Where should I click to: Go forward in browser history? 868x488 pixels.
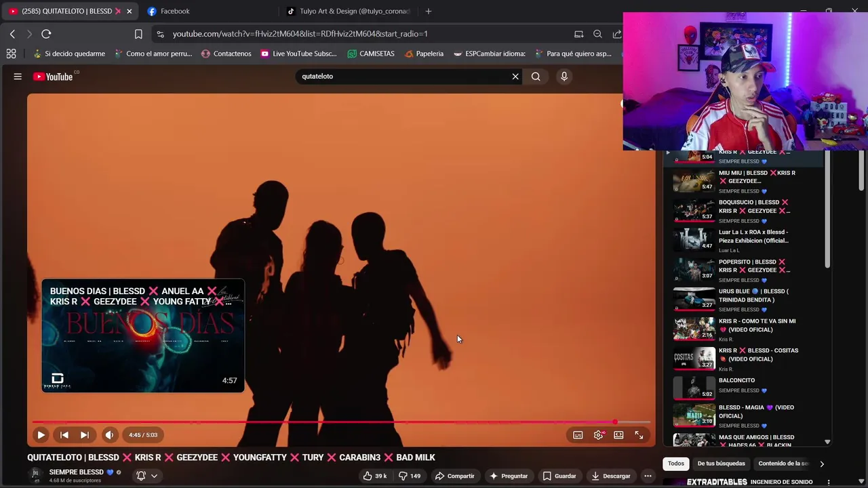click(29, 34)
